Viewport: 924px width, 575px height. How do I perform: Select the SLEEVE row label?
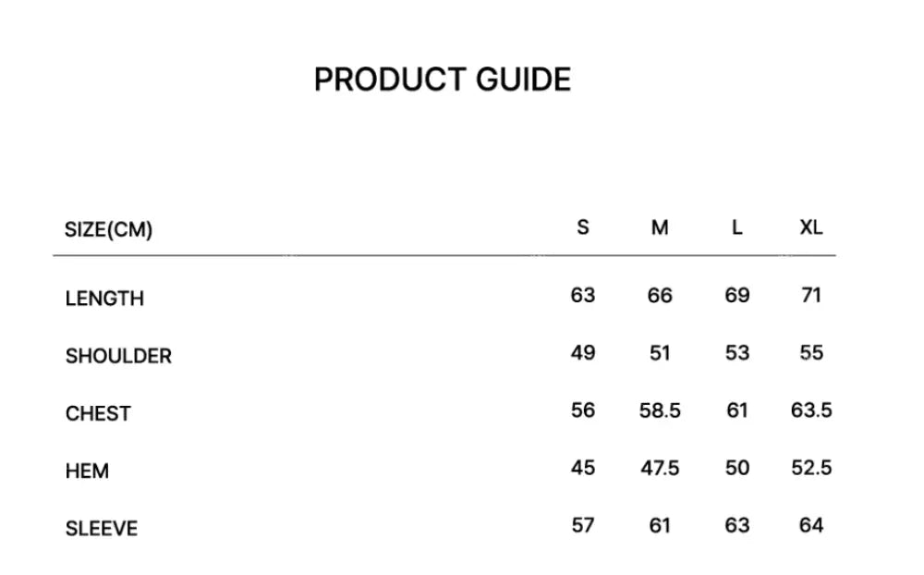[102, 529]
